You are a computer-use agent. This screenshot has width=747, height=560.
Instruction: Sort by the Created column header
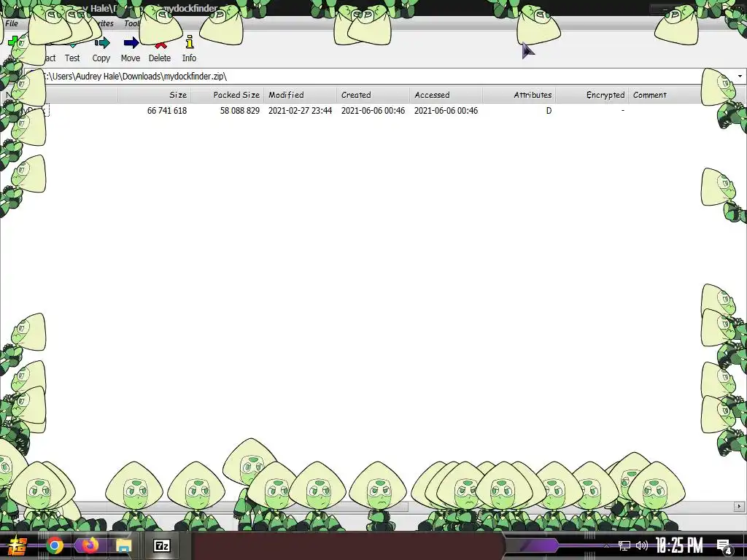pyautogui.click(x=373, y=95)
